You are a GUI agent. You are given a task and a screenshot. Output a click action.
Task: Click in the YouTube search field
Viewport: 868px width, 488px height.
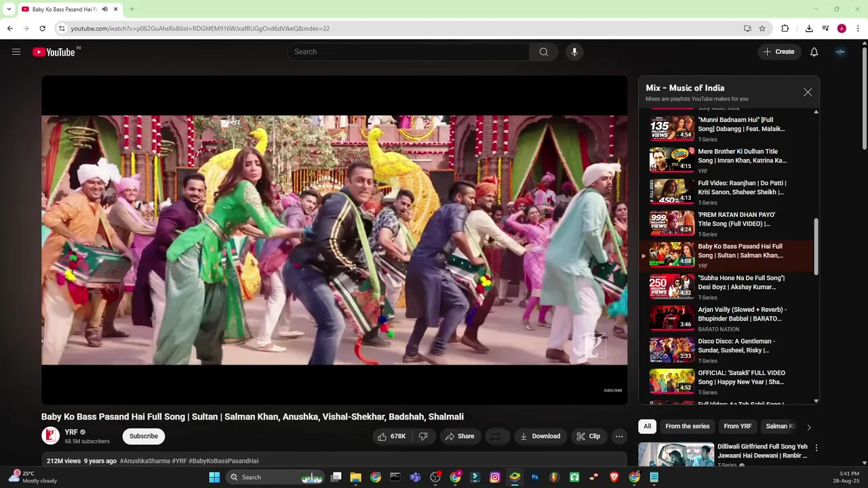tap(408, 52)
